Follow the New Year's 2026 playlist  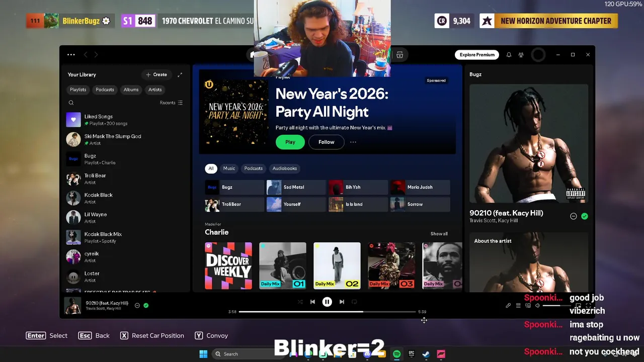click(x=326, y=142)
